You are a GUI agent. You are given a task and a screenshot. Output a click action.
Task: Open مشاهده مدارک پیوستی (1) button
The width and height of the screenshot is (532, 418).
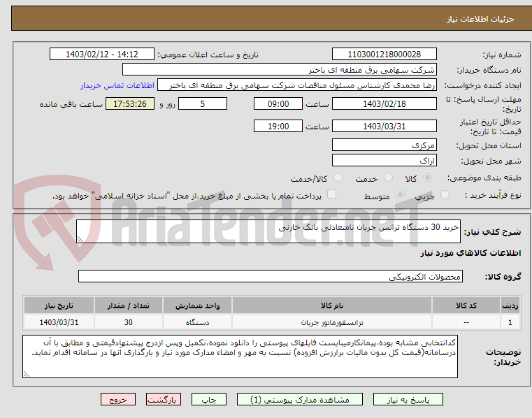click(300, 399)
